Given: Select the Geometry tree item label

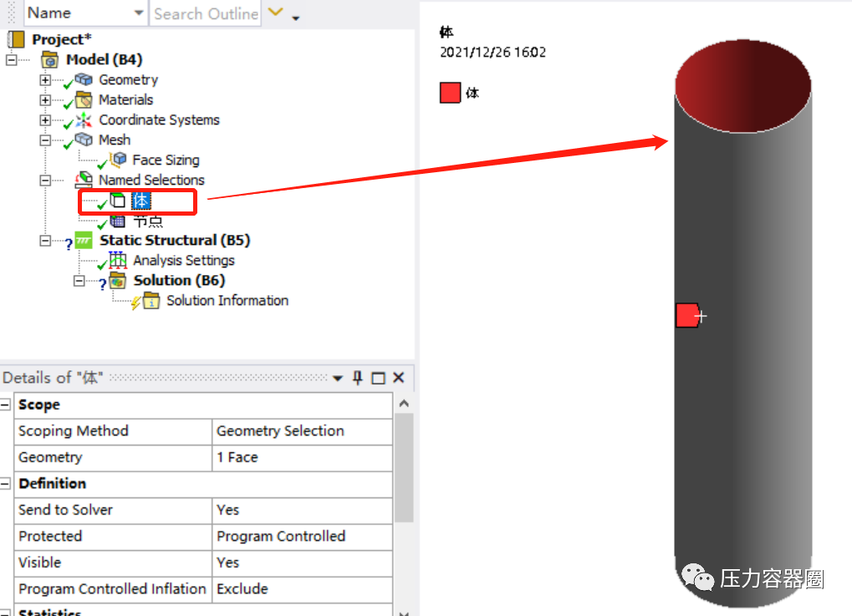Looking at the screenshot, I should click(128, 80).
